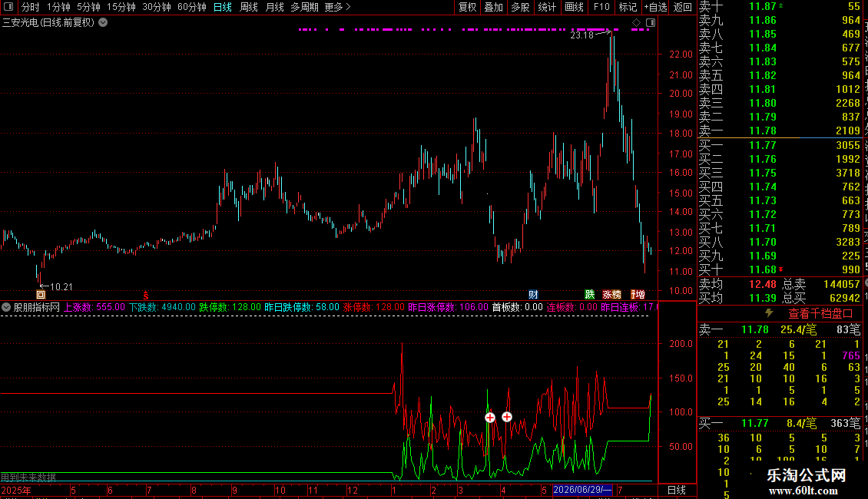Click the 多股 multi-stock button
The width and height of the screenshot is (868, 499).
click(x=520, y=7)
